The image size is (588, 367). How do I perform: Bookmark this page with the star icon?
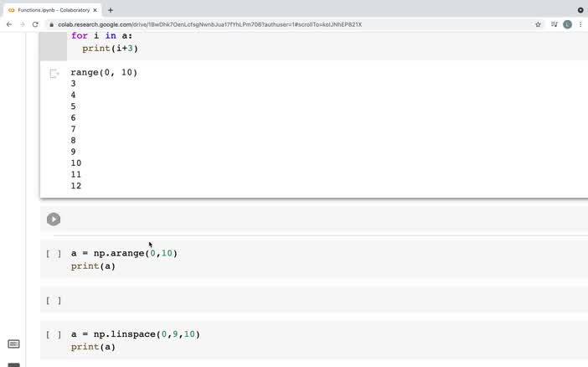538,24
